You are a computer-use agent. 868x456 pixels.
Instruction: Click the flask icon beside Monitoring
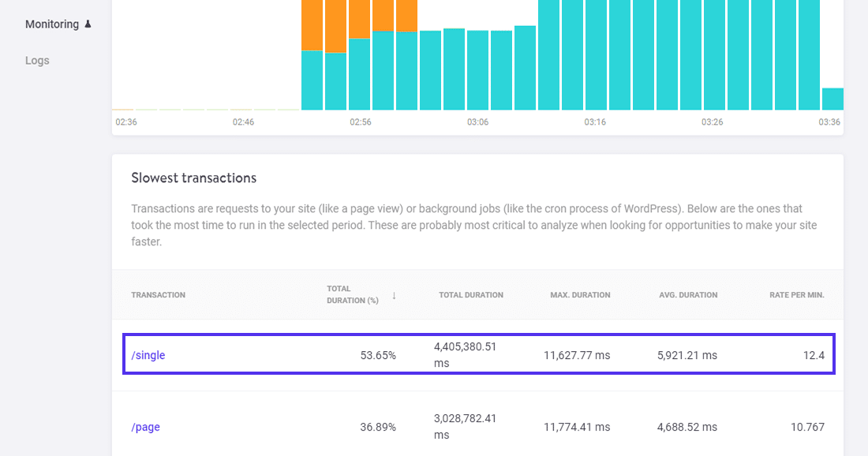[x=88, y=24]
